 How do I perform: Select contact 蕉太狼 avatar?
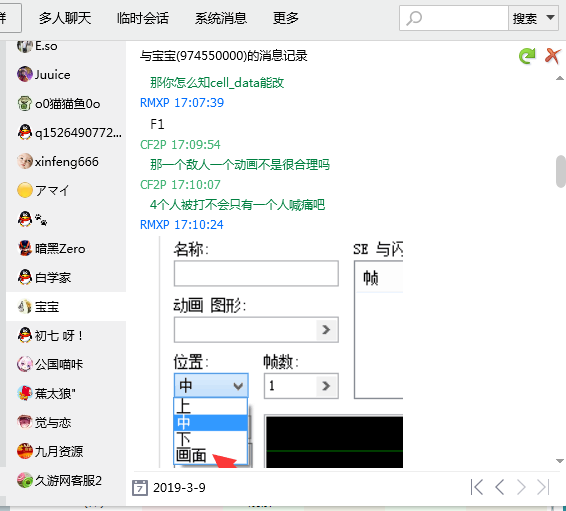coord(25,393)
